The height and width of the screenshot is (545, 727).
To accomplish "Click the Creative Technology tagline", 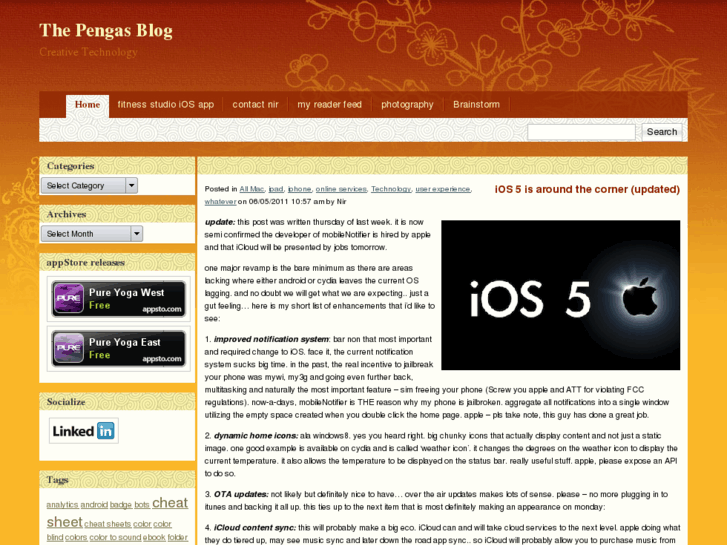I will click(x=88, y=52).
